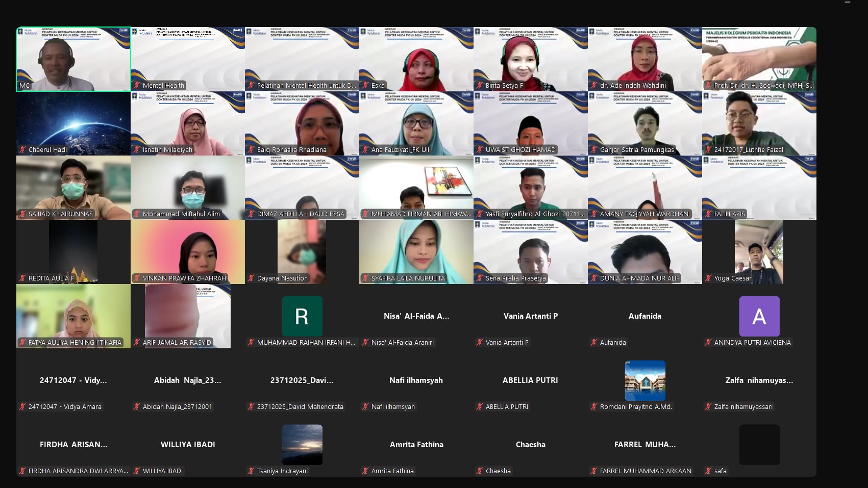868x488 pixels.
Task: Click the muted mic icon for Prof. Dr. dr. H. Soewadi
Action: point(708,85)
